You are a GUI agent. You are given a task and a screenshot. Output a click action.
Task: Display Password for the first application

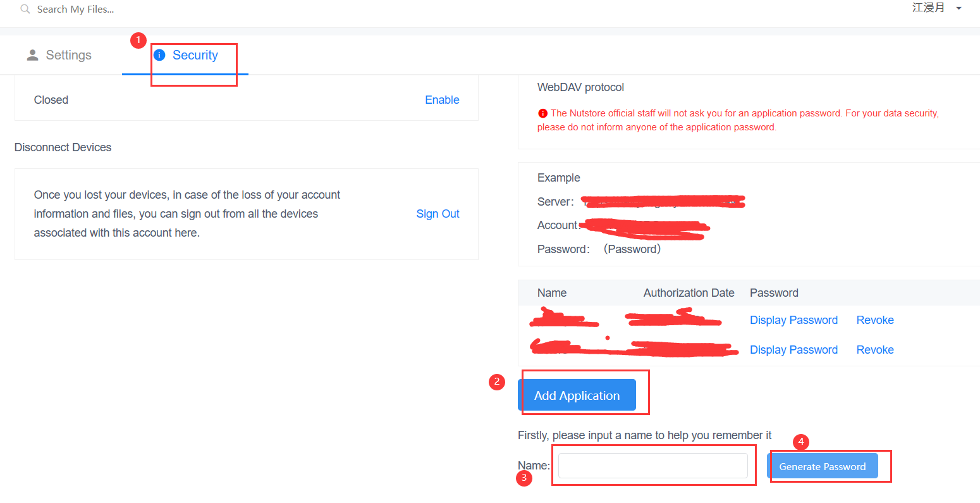(793, 320)
